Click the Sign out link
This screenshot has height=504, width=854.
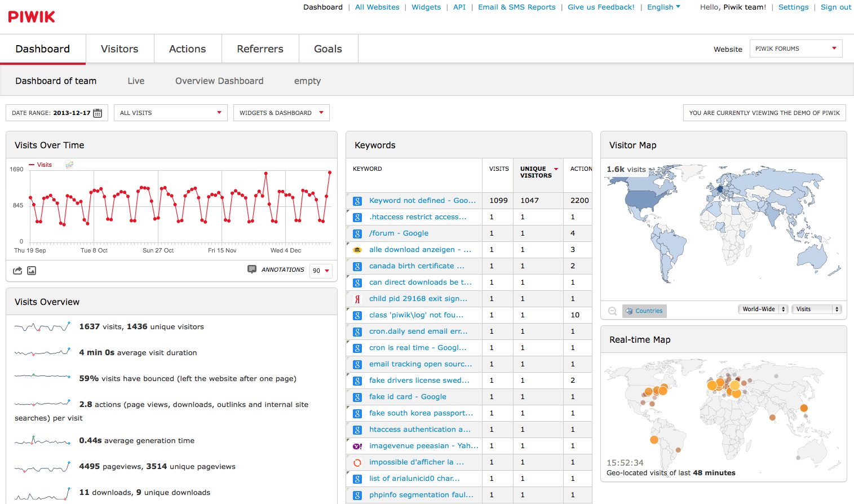click(835, 7)
